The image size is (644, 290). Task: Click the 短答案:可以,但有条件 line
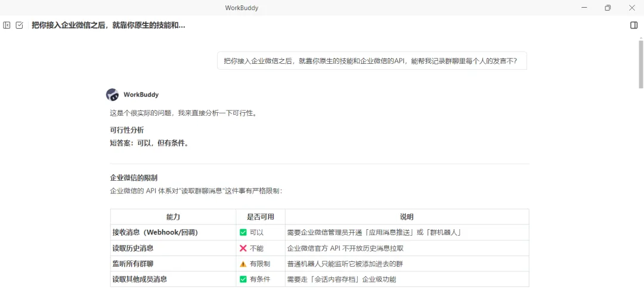pyautogui.click(x=150, y=143)
